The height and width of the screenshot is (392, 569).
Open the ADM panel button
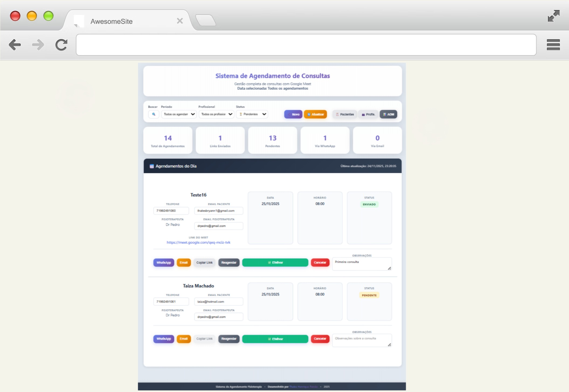pos(388,114)
